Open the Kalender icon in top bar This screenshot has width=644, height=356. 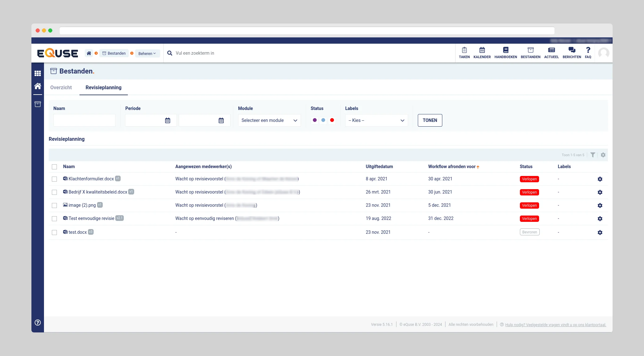pos(482,50)
